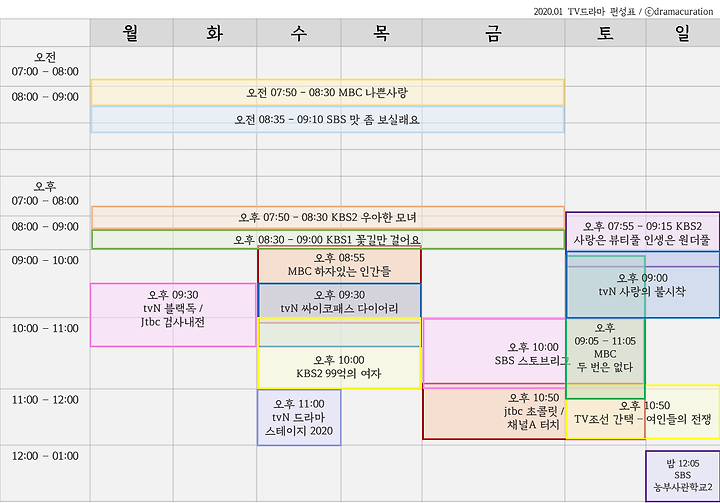Click the 10:00 - 11:00 time label
The width and height of the screenshot is (720, 503).
[45, 328]
